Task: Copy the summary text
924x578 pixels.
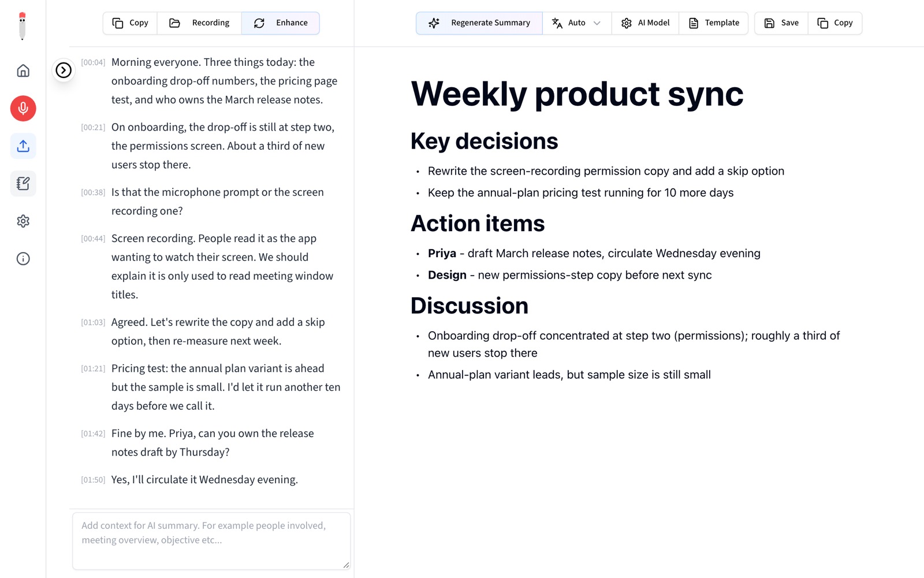Action: click(x=835, y=23)
